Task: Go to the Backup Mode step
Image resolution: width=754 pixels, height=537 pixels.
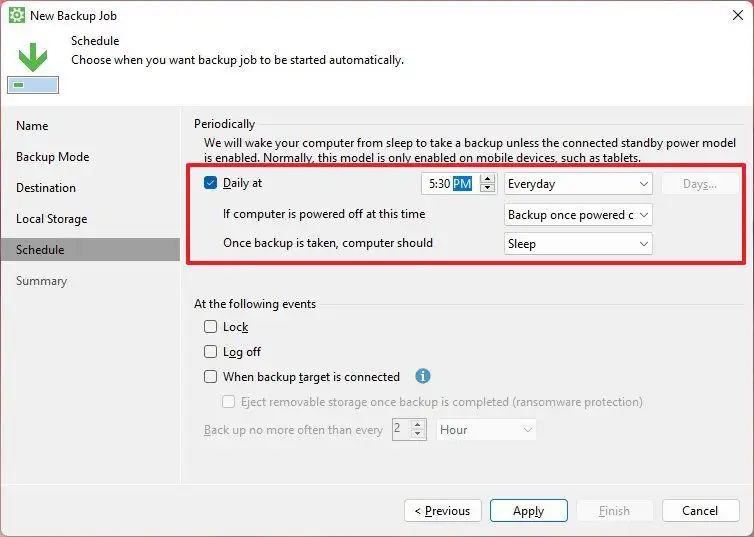Action: (x=52, y=157)
